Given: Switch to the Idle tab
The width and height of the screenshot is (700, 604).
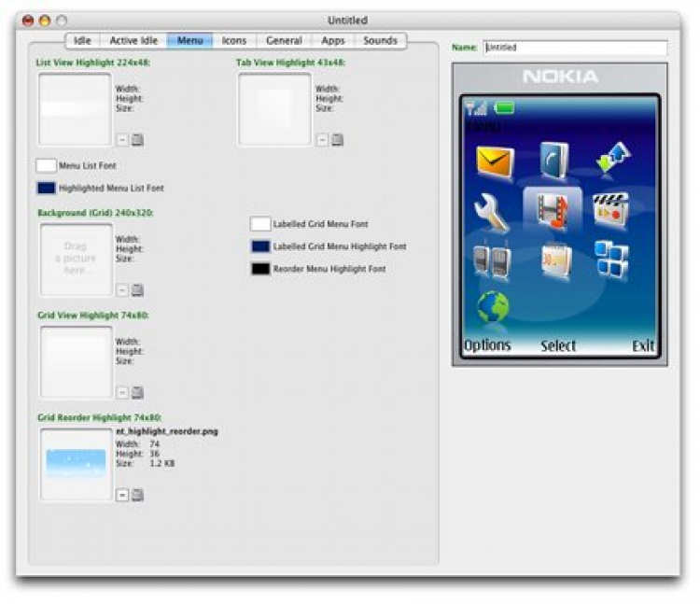Looking at the screenshot, I should pos(82,41).
